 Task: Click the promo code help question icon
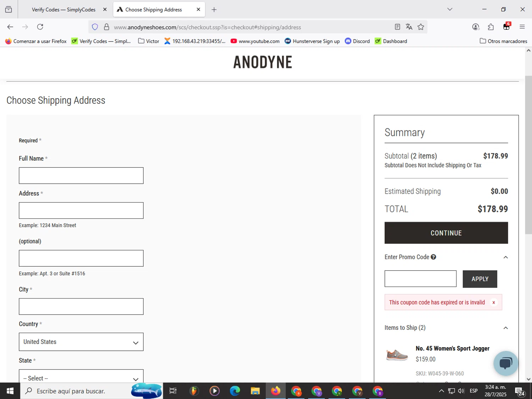tap(433, 257)
